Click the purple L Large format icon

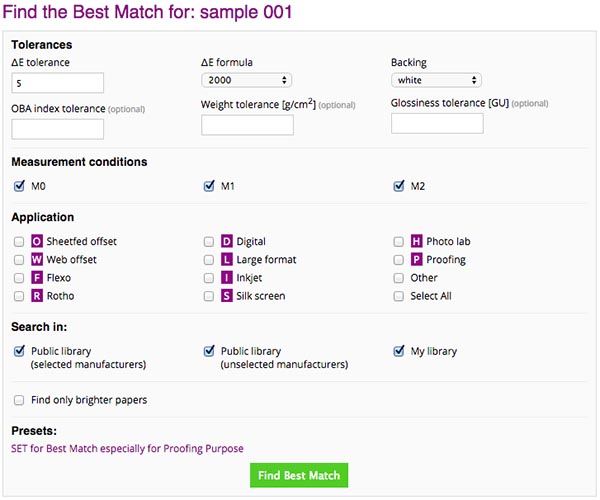tap(227, 259)
